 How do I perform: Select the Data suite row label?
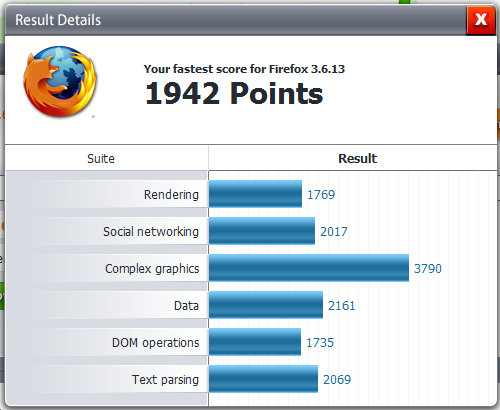186,305
